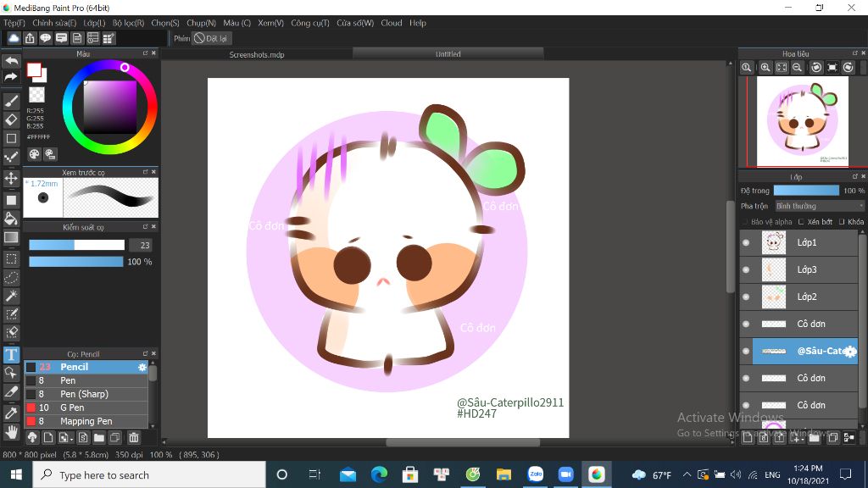
Task: Select the Pen brush in list
Action: pyautogui.click(x=86, y=380)
